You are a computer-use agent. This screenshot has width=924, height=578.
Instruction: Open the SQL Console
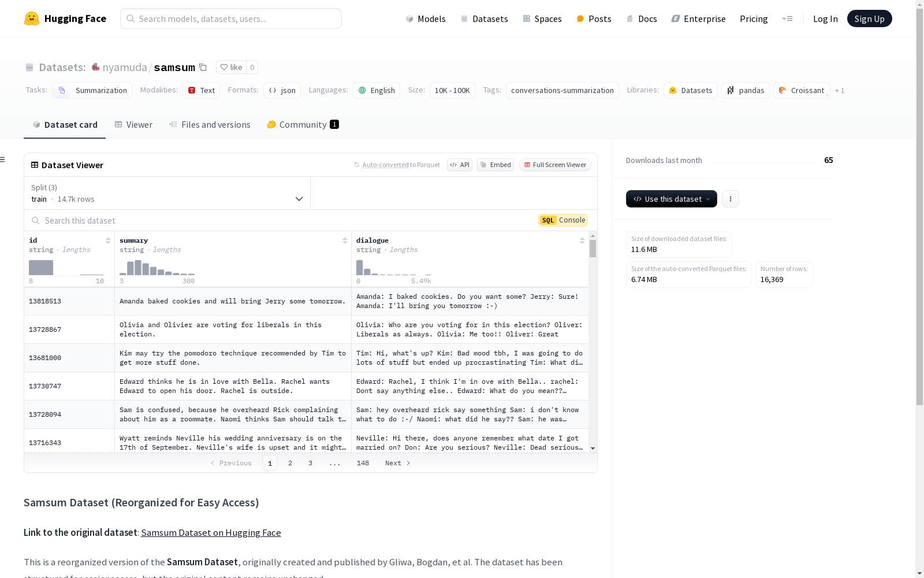[563, 220]
